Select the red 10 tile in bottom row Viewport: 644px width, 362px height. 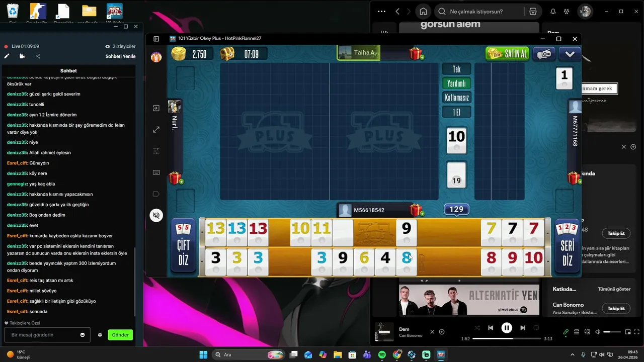coord(533,261)
